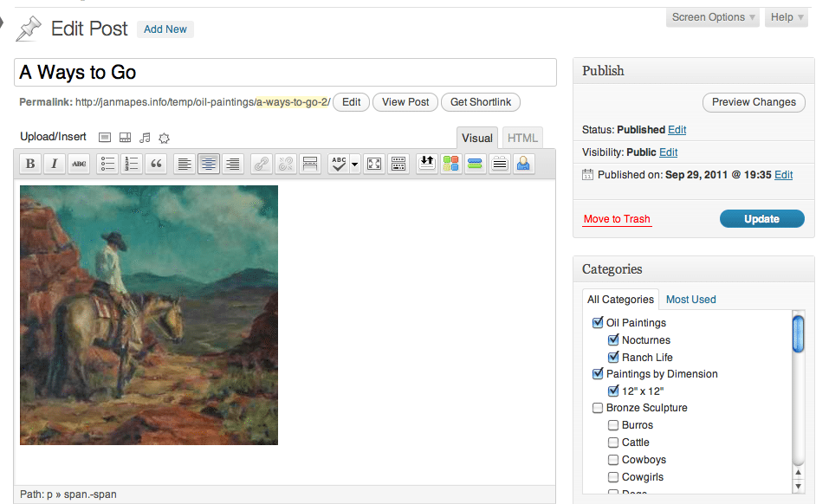
Task: Apply blockquote formatting
Action: point(156,164)
